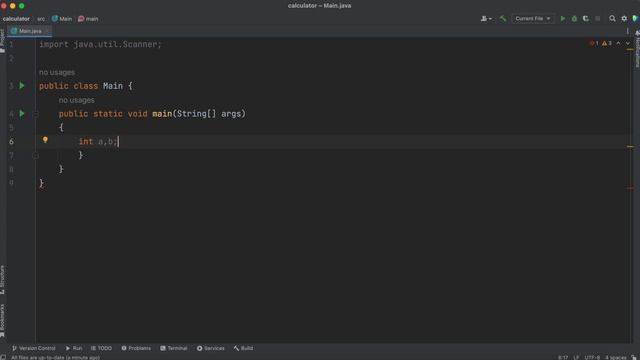
Task: Click 'String[] args' in main signature
Action: 209,114
